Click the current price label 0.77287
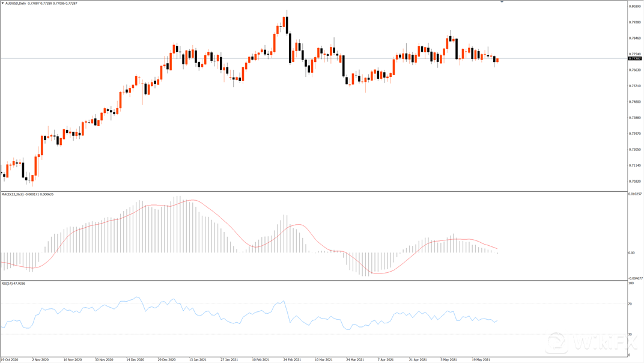 [x=634, y=59]
